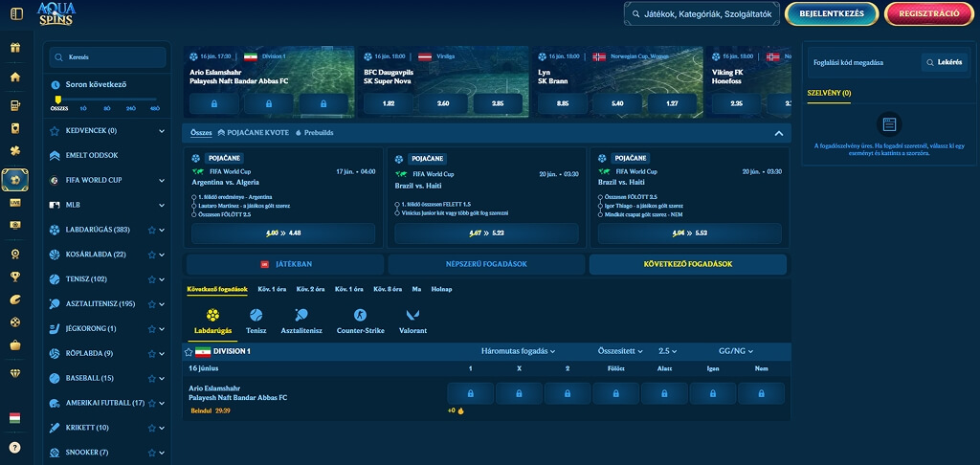The height and width of the screenshot is (465, 980).
Task: Select the Asztalitenisz sport filter icon
Action: click(x=301, y=321)
